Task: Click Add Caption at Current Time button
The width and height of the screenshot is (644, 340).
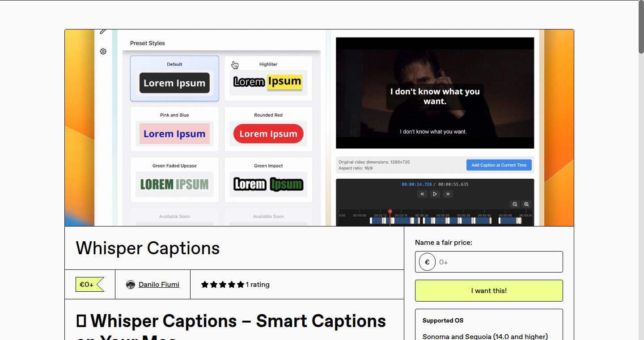Action: (499, 165)
